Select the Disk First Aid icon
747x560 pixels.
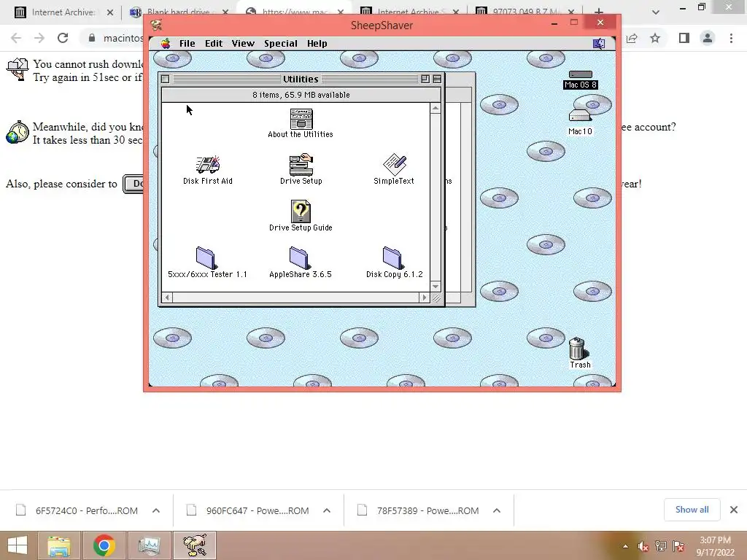208,165
